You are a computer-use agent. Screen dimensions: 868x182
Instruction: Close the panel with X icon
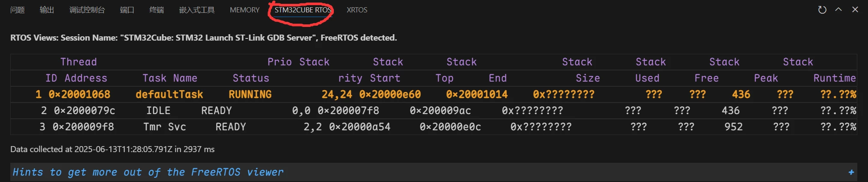(855, 9)
